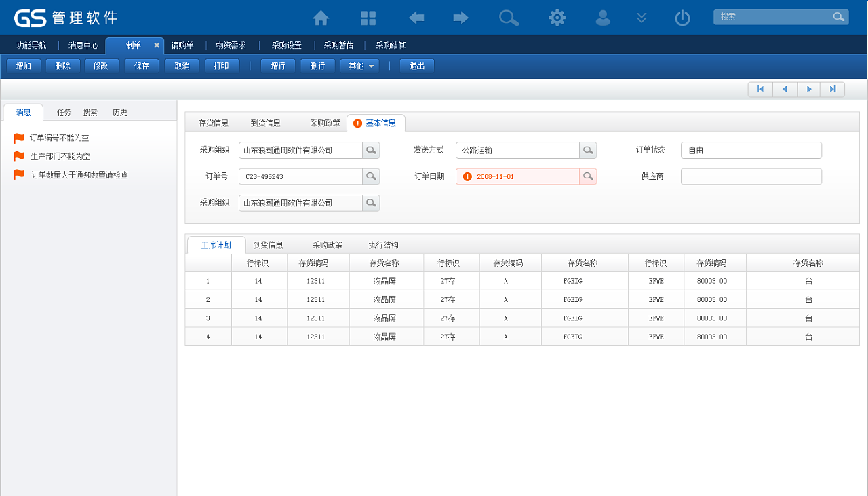Viewport: 868px width, 496px height.
Task: Click the 保存 button
Action: [x=141, y=66]
